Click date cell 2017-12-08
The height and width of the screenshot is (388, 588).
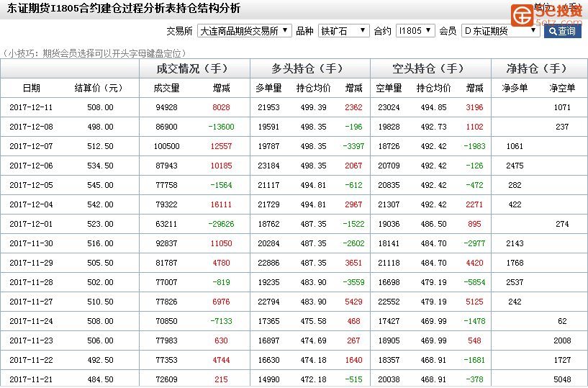click(x=31, y=127)
